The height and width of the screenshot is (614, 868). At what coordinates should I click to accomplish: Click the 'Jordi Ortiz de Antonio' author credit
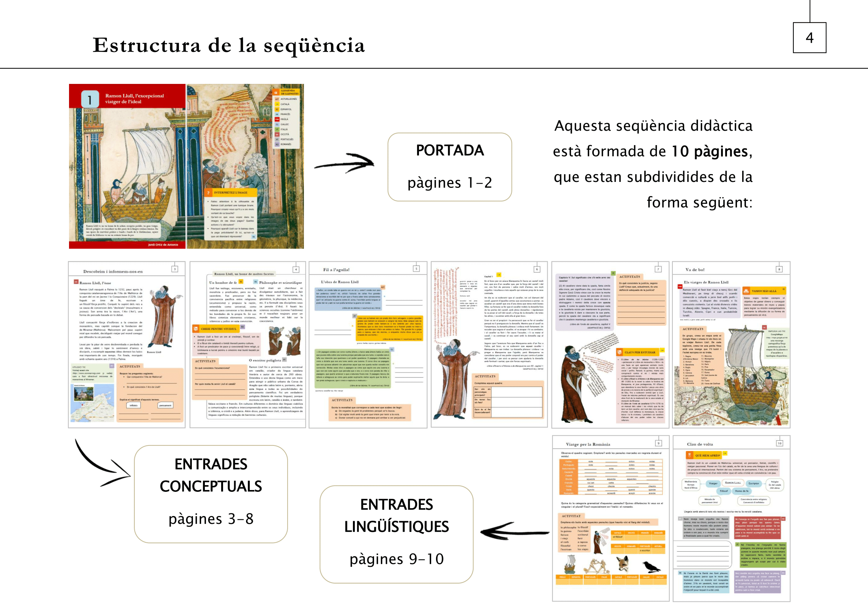pos(163,245)
